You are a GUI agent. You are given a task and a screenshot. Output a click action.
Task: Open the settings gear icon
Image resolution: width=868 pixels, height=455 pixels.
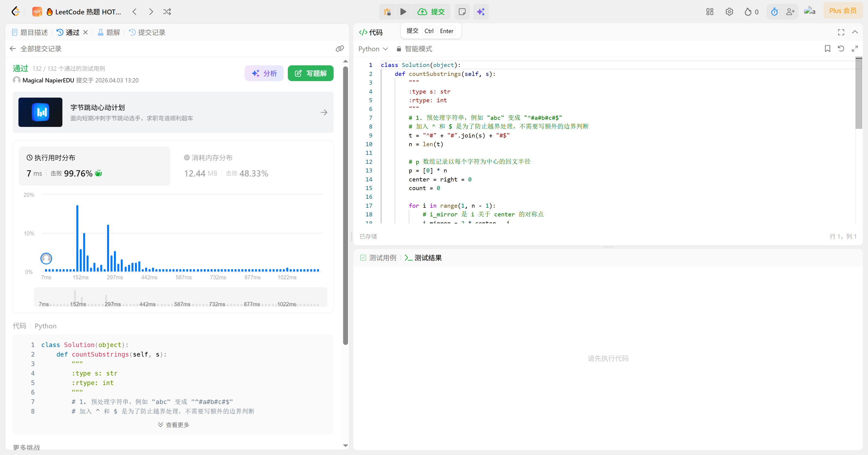coord(729,12)
